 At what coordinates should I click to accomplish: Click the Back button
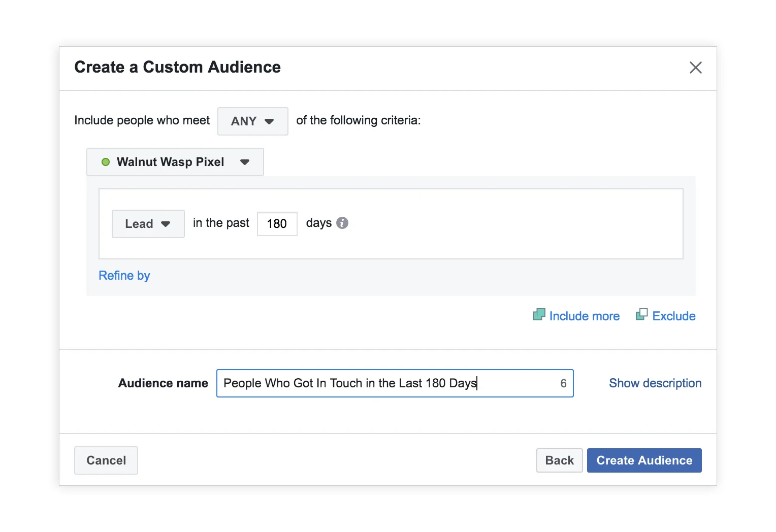[560, 460]
